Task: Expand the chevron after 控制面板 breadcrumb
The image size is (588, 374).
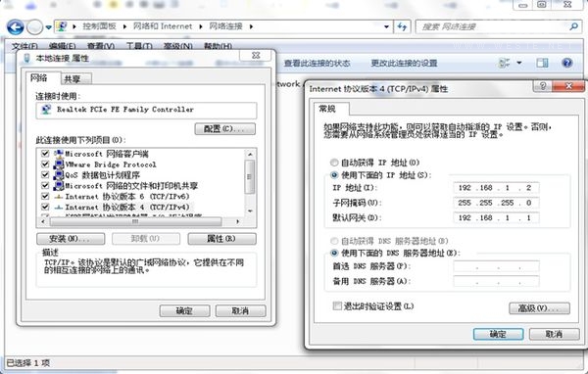Action: point(124,26)
